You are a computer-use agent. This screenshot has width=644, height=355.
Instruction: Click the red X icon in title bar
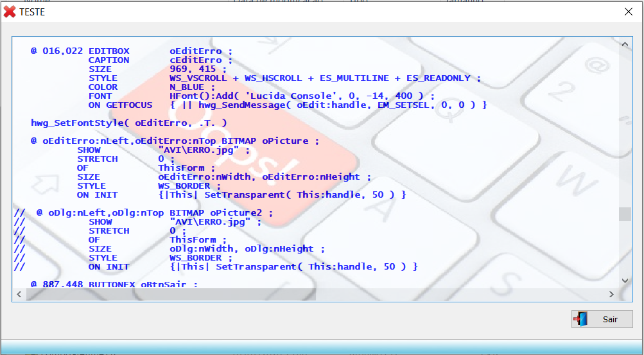click(10, 12)
